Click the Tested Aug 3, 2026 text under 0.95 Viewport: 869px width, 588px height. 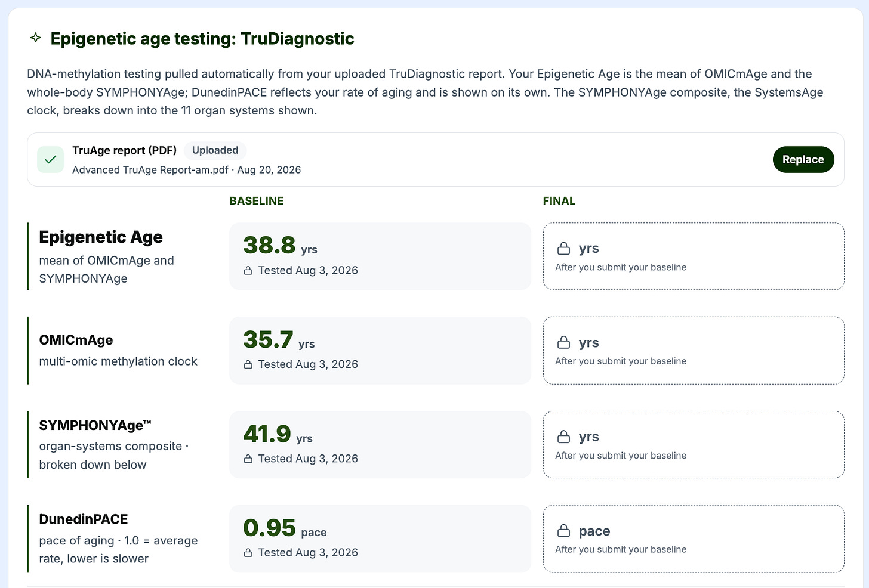pos(308,553)
